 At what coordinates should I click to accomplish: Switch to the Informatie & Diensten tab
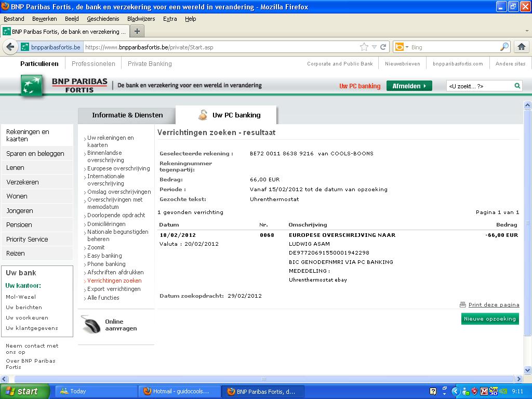[x=127, y=115]
